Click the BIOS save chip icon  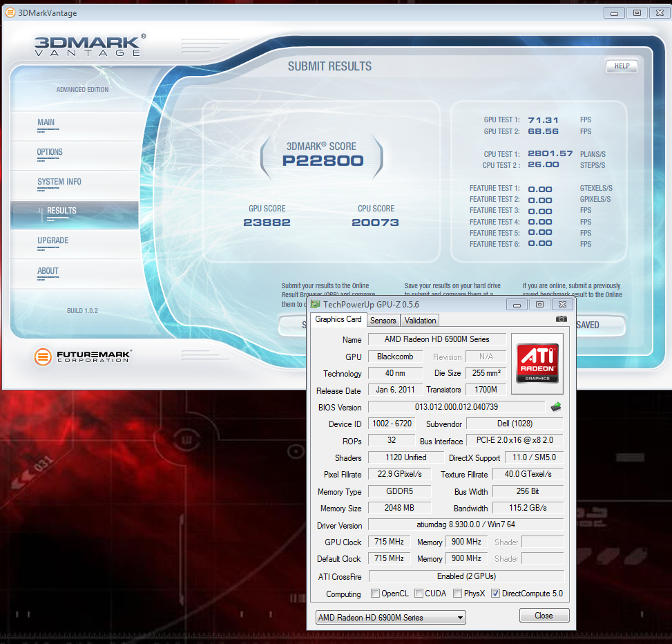pos(555,407)
